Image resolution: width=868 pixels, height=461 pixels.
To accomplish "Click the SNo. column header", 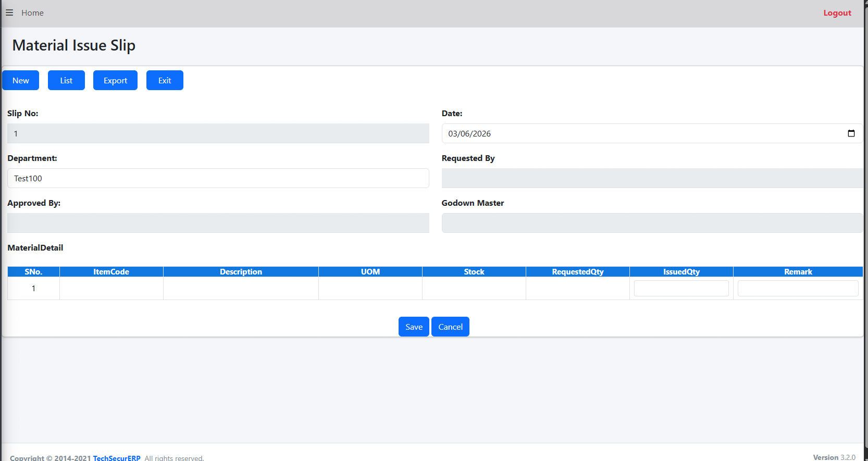I will [33, 271].
